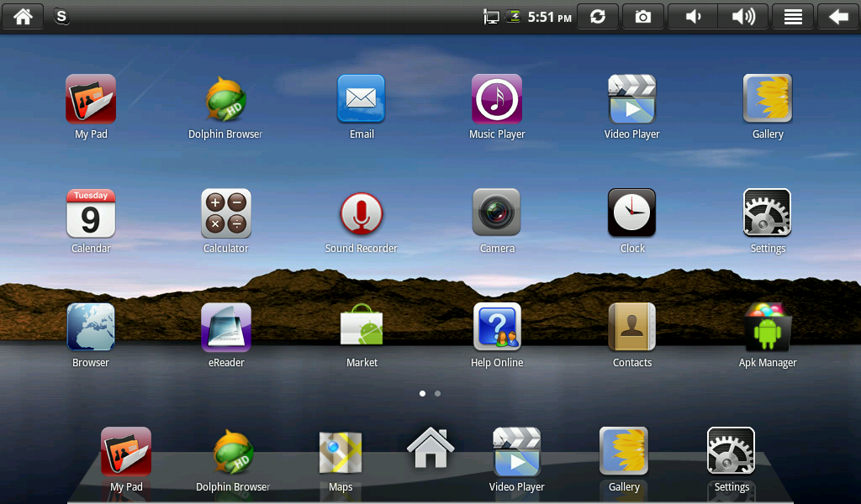The width and height of the screenshot is (861, 504).
Task: Lower the volume with the top bar button
Action: click(x=693, y=17)
